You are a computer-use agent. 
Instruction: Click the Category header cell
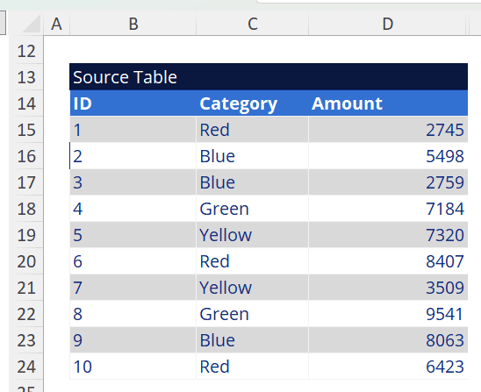252,103
